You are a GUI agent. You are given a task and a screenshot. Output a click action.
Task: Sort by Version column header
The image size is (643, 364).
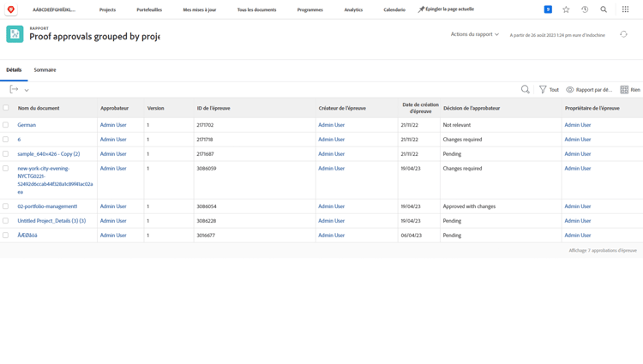click(155, 108)
